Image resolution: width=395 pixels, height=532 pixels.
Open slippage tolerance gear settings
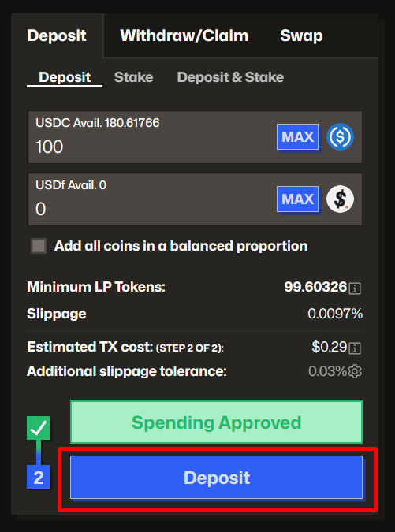[355, 371]
